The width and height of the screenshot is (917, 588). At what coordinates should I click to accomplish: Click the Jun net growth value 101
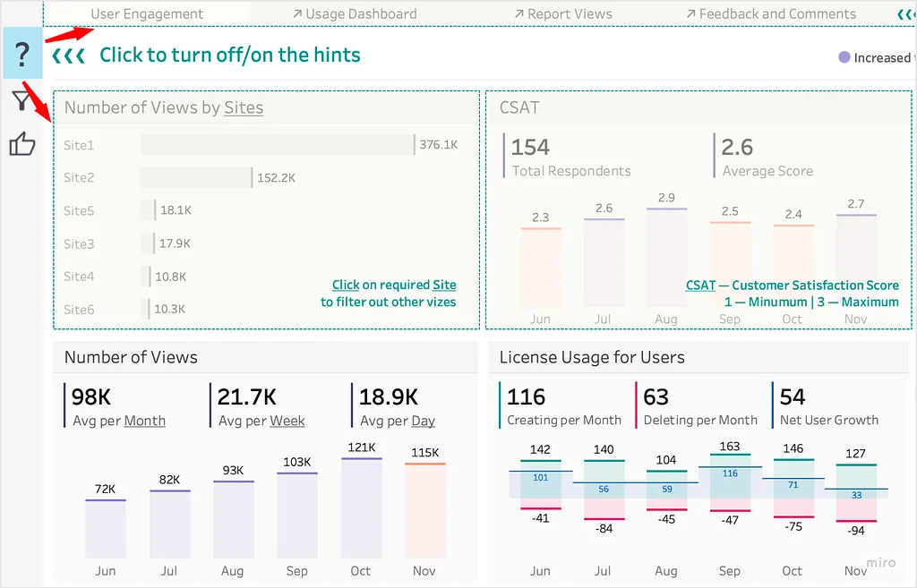pos(540,478)
